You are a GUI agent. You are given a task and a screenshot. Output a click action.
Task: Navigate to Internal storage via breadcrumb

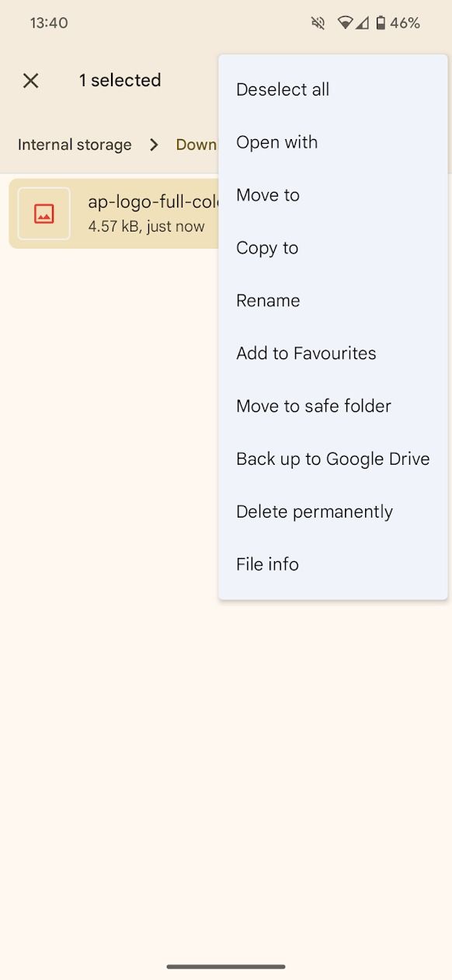point(74,145)
